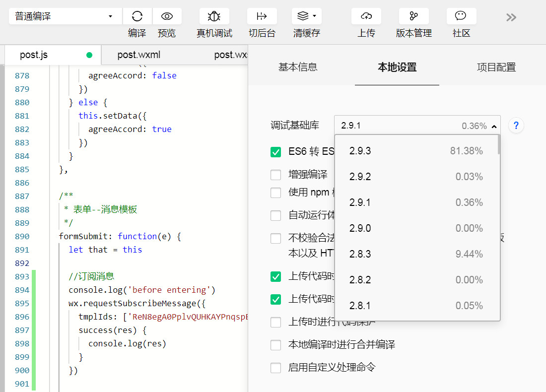This screenshot has width=546, height=392.
Task: Click the blue help question mark
Action: pyautogui.click(x=516, y=126)
